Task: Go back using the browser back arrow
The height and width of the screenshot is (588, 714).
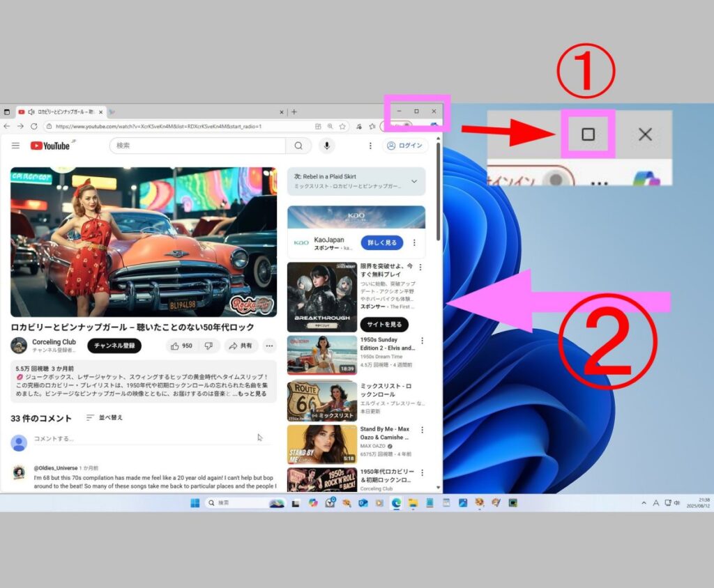Action: click(6, 126)
